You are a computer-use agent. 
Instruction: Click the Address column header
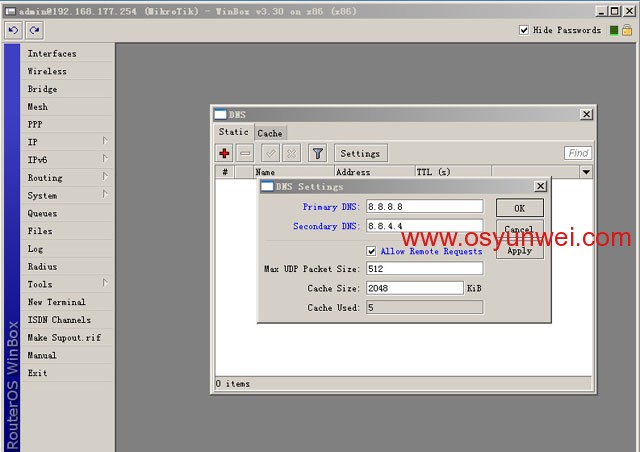point(374,172)
